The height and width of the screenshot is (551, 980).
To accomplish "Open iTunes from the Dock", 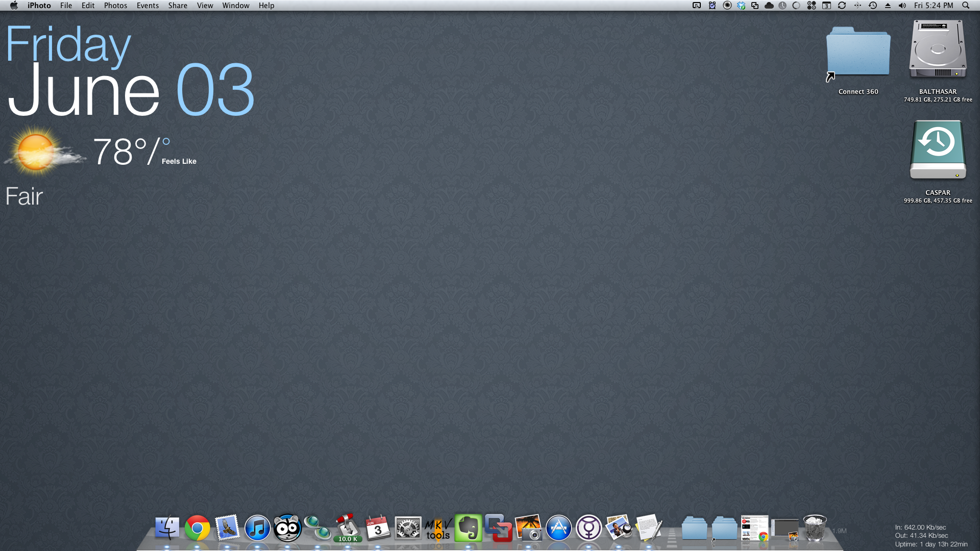I will [x=257, y=528].
